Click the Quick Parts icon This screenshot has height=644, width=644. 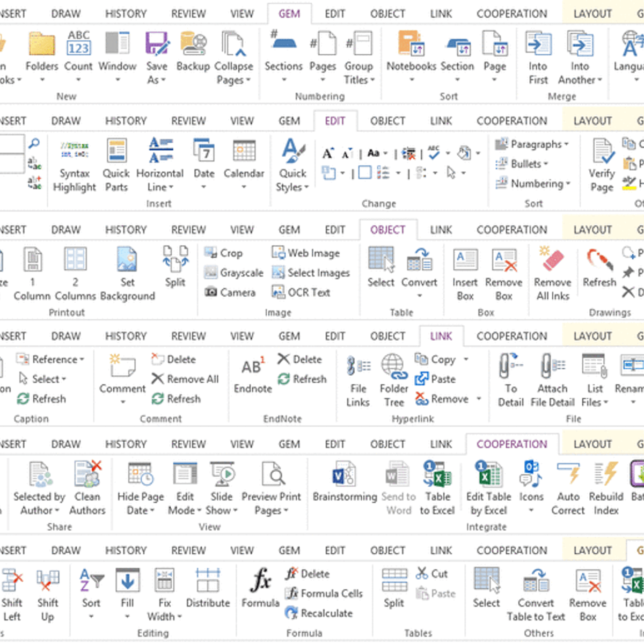point(116,151)
